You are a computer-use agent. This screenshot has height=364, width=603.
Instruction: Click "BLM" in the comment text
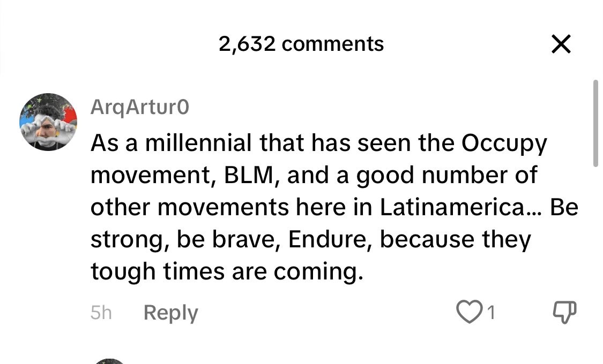click(250, 176)
